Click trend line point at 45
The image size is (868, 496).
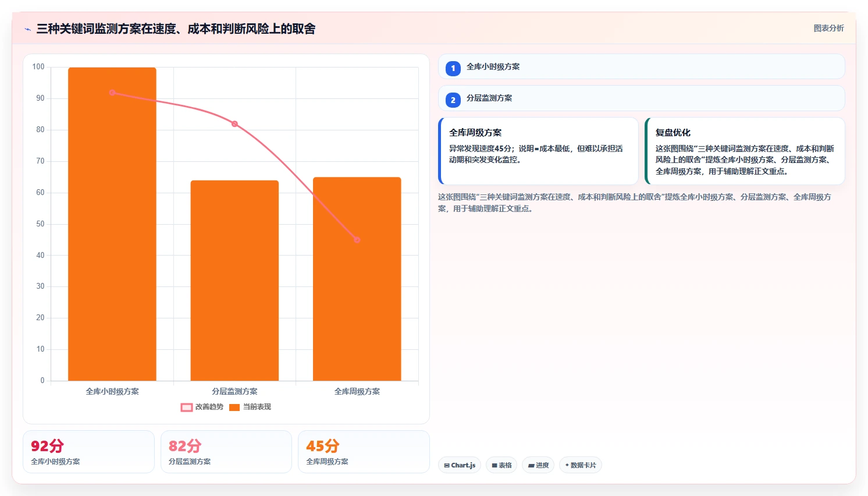(x=357, y=240)
